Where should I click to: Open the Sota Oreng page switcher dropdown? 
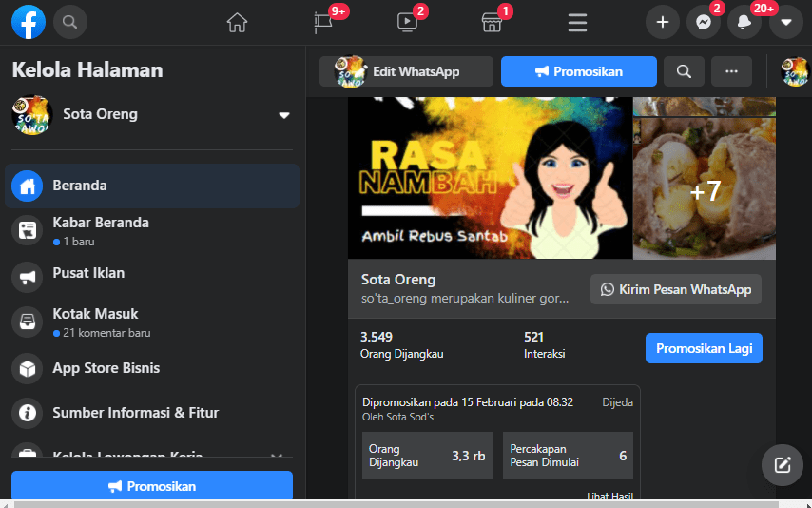[x=283, y=115]
